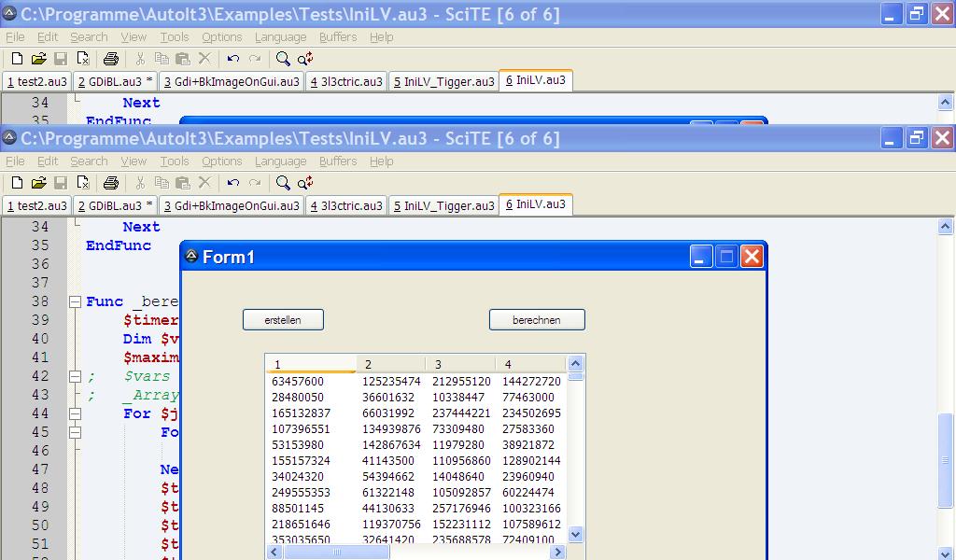This screenshot has height=560, width=956.
Task: Click the down arrow of the list's vertical scrollbar
Action: 575,535
